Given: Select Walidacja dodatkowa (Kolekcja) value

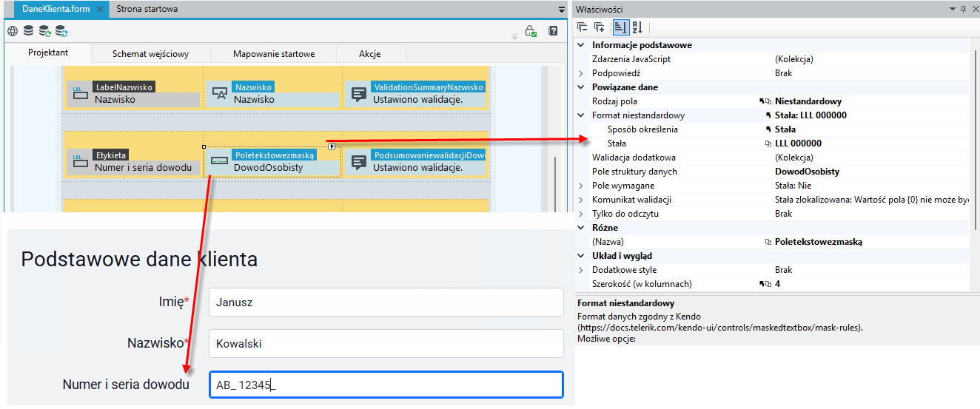Looking at the screenshot, I should tap(795, 158).
